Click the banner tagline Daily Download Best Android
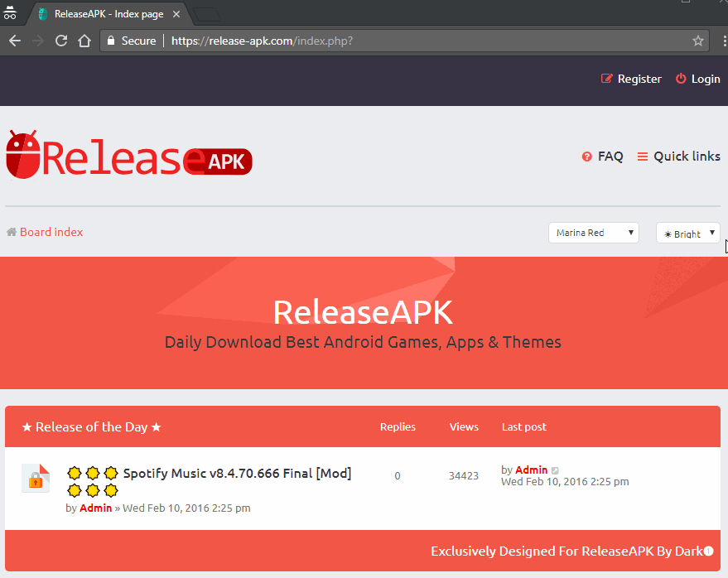This screenshot has width=728, height=578. 363,342
